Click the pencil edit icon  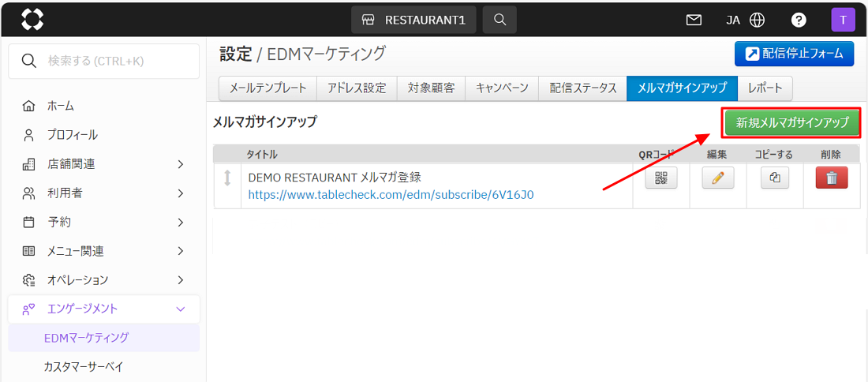[717, 178]
